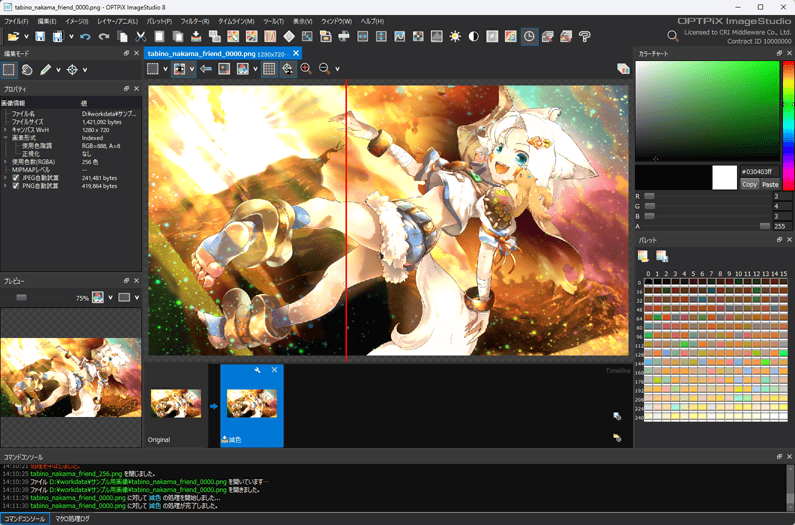Expand the キャンバス WxH property row

(6, 130)
